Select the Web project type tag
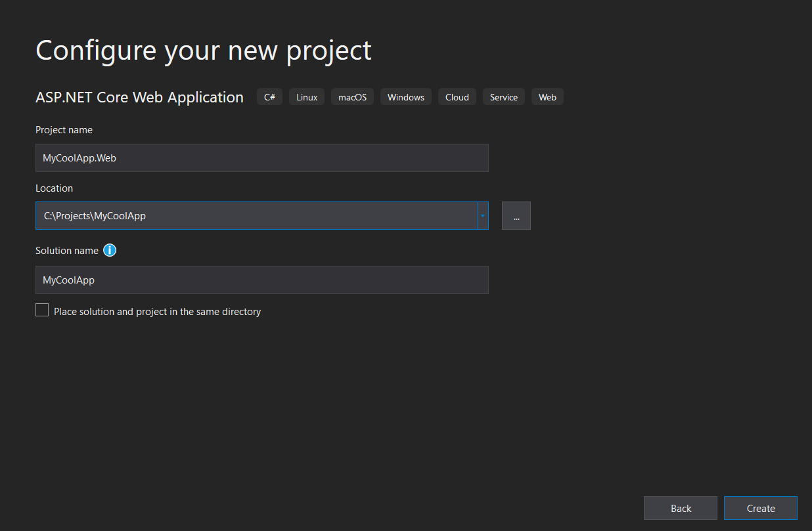 click(x=547, y=96)
